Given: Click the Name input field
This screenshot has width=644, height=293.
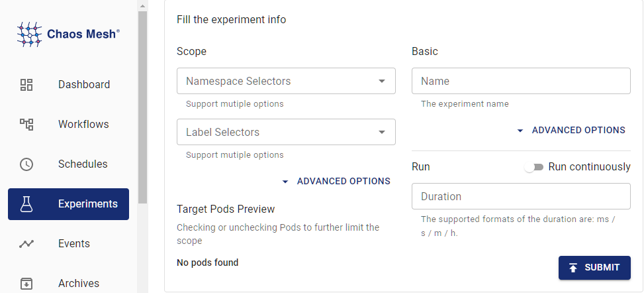Looking at the screenshot, I should pyautogui.click(x=520, y=82).
